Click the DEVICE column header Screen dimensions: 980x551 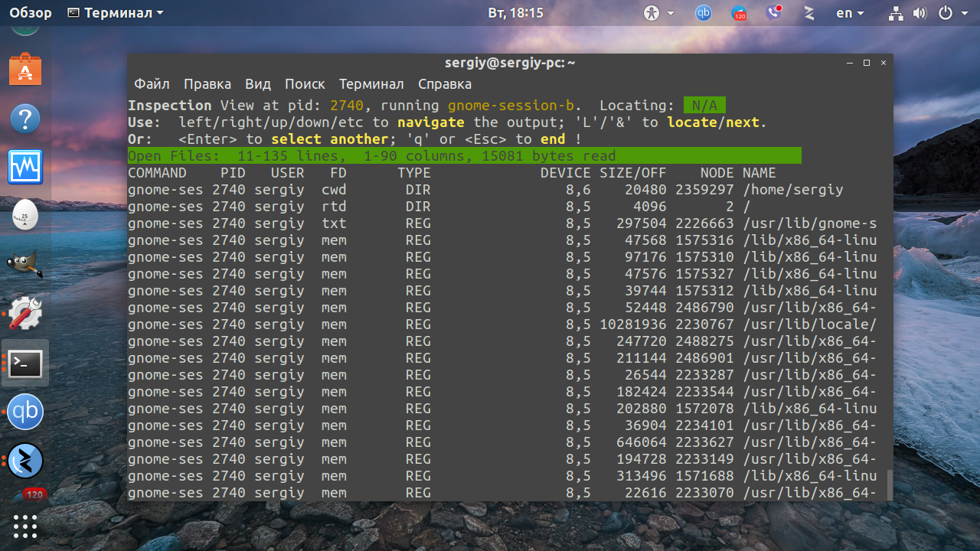pos(565,173)
